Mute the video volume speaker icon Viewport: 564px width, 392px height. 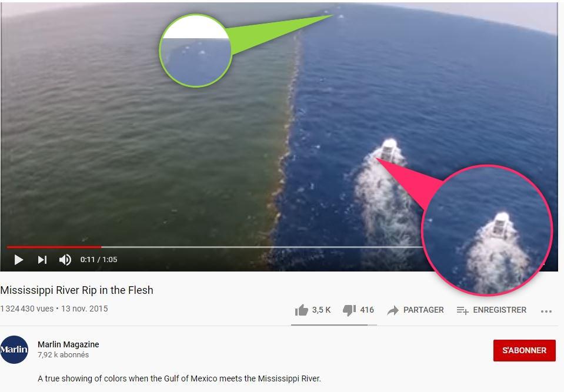[x=65, y=259]
